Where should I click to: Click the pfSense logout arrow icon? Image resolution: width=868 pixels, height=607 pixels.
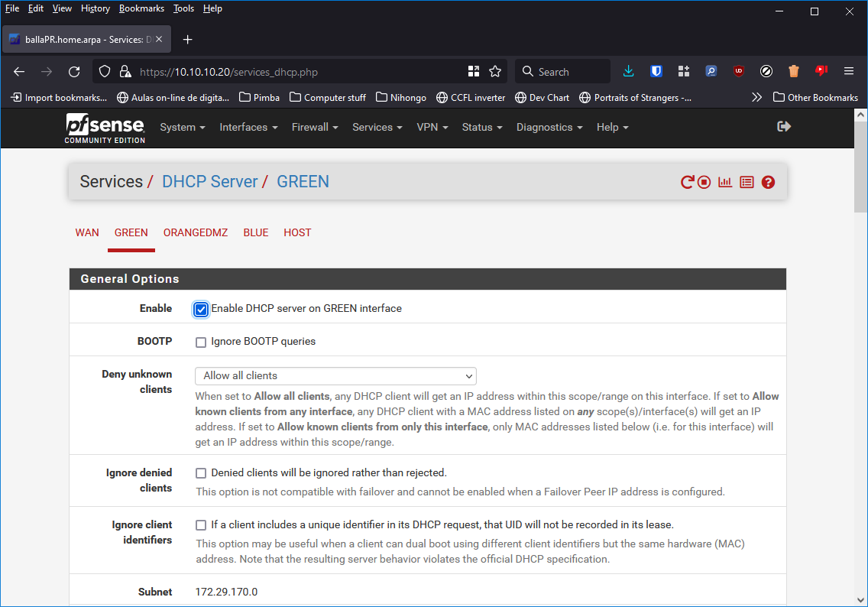pyautogui.click(x=783, y=127)
